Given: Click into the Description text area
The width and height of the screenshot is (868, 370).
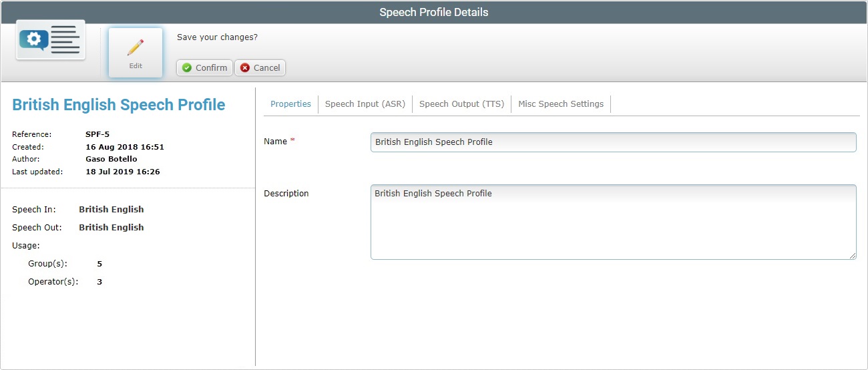Looking at the screenshot, I should pyautogui.click(x=613, y=222).
